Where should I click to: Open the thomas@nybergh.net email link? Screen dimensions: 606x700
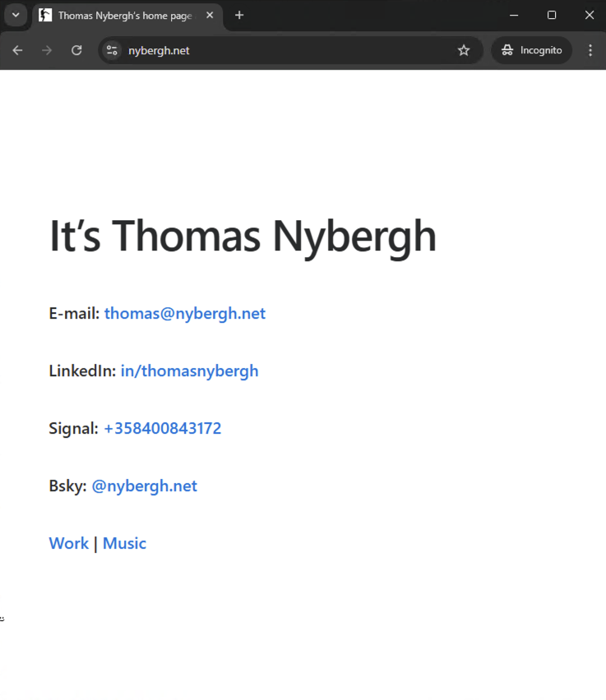[185, 313]
